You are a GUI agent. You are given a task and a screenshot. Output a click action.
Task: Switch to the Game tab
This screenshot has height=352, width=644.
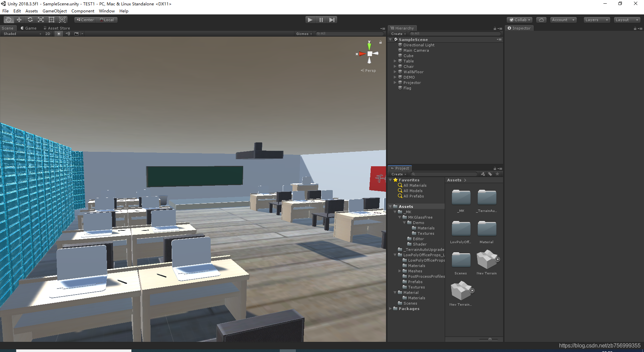tap(29, 28)
